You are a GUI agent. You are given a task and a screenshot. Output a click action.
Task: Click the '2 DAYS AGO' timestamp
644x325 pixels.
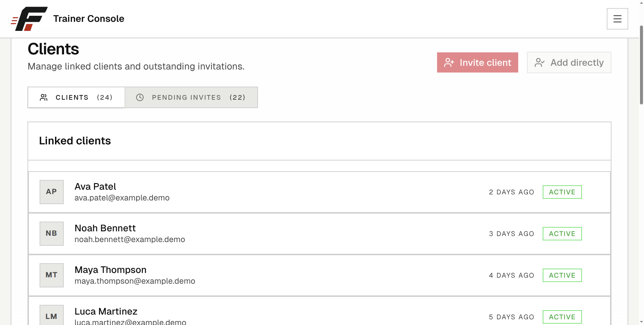coord(512,192)
